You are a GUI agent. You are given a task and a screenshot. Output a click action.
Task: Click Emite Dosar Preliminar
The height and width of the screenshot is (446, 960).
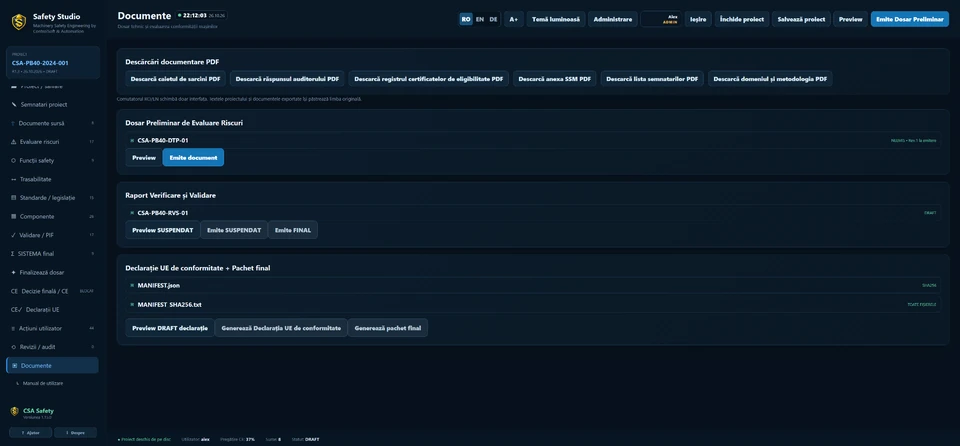(910, 19)
